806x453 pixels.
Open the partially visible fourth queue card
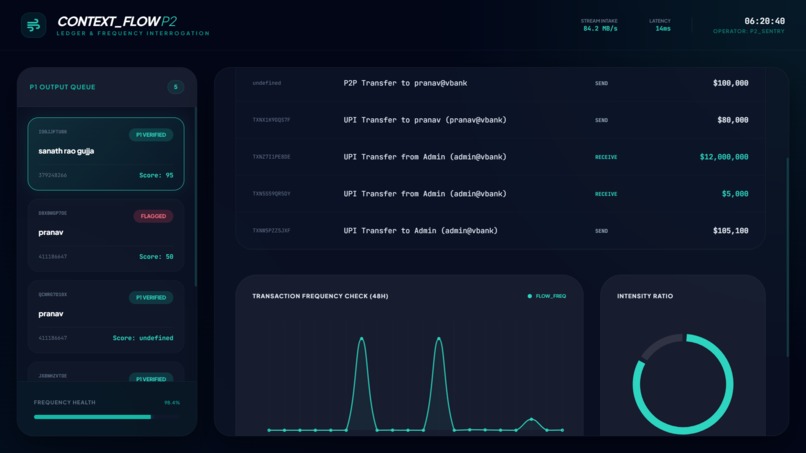[x=106, y=372]
